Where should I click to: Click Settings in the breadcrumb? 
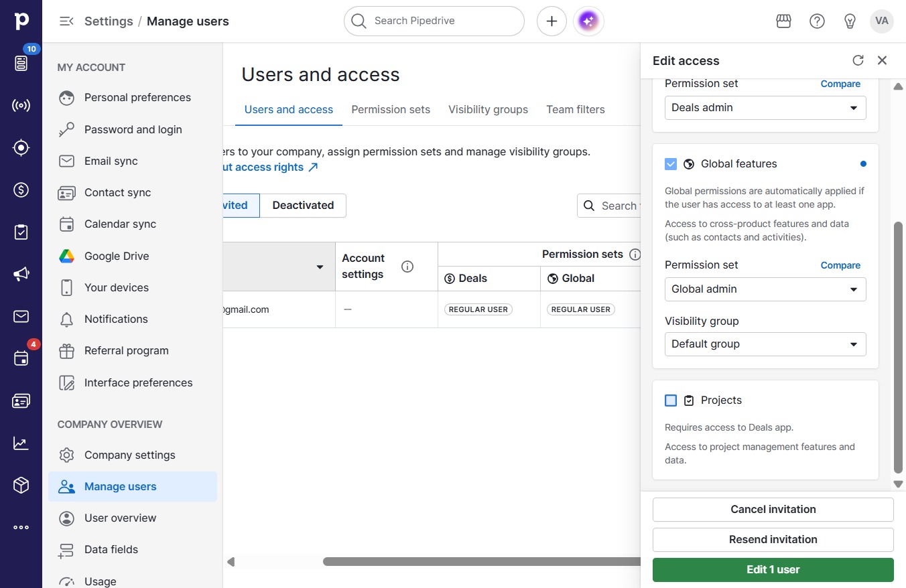[x=109, y=21]
